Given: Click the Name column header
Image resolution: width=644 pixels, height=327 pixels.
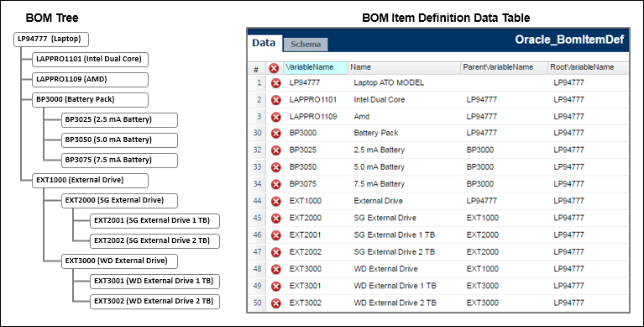Looking at the screenshot, I should click(404, 67).
